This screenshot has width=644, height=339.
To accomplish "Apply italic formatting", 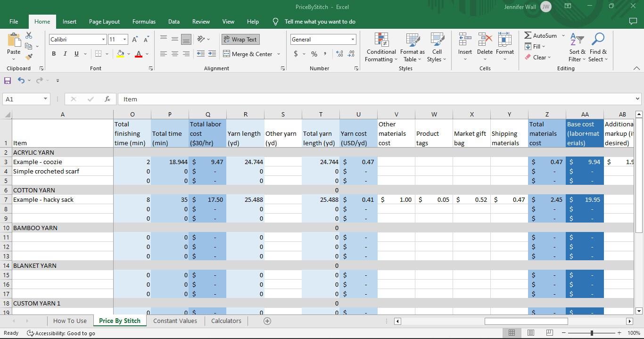I will pos(65,54).
